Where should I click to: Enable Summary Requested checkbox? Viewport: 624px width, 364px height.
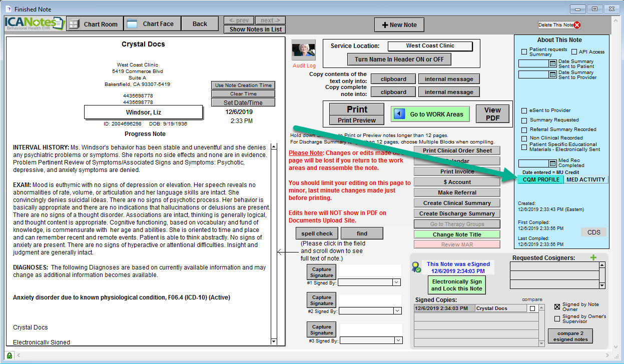click(x=524, y=120)
